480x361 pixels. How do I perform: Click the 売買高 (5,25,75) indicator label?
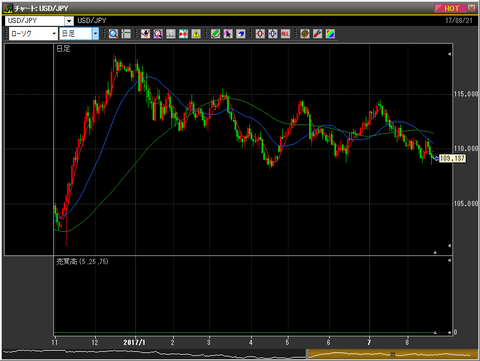coord(82,262)
